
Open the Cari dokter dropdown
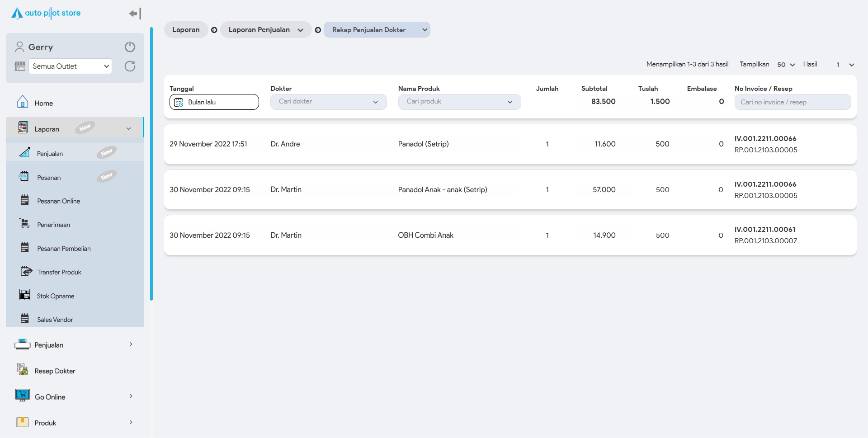click(328, 102)
